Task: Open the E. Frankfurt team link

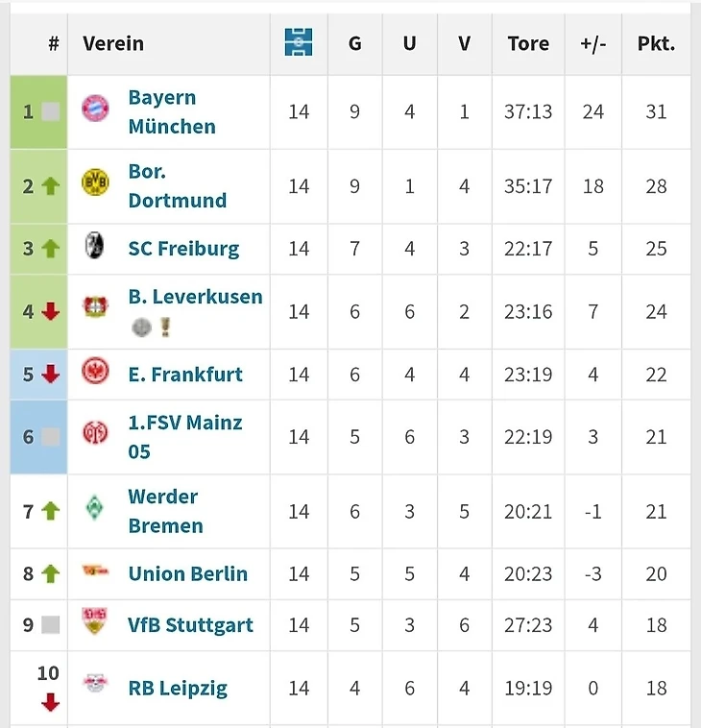Action: pos(185,374)
